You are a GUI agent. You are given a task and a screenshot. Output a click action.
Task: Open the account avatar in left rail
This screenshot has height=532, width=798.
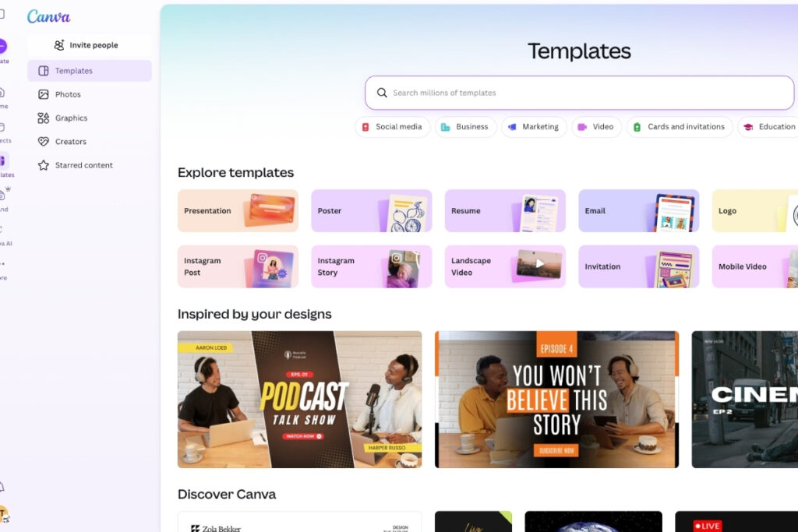pyautogui.click(x=4, y=514)
